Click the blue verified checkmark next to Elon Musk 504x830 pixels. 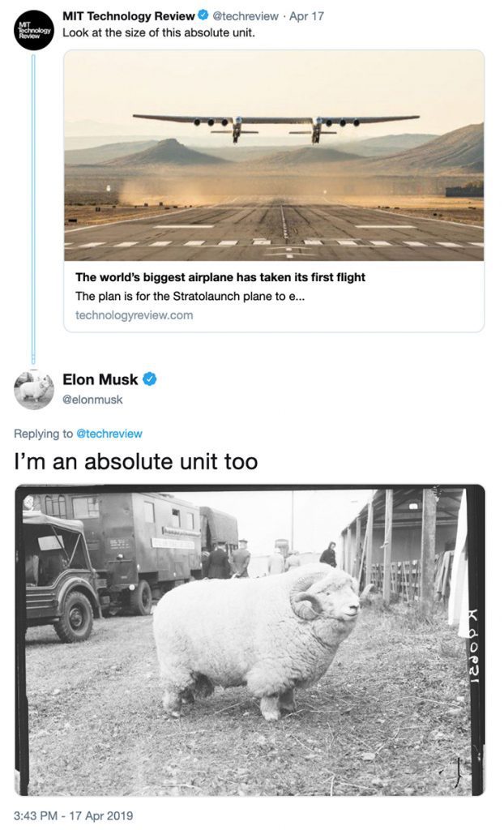150,379
